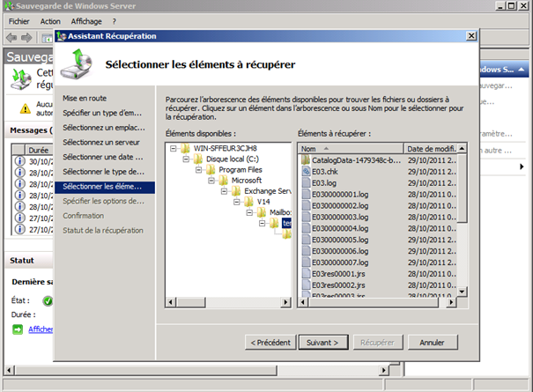The height and width of the screenshot is (392, 533).
Task: Click scroll-down arrow of the files list
Action: [x=462, y=292]
